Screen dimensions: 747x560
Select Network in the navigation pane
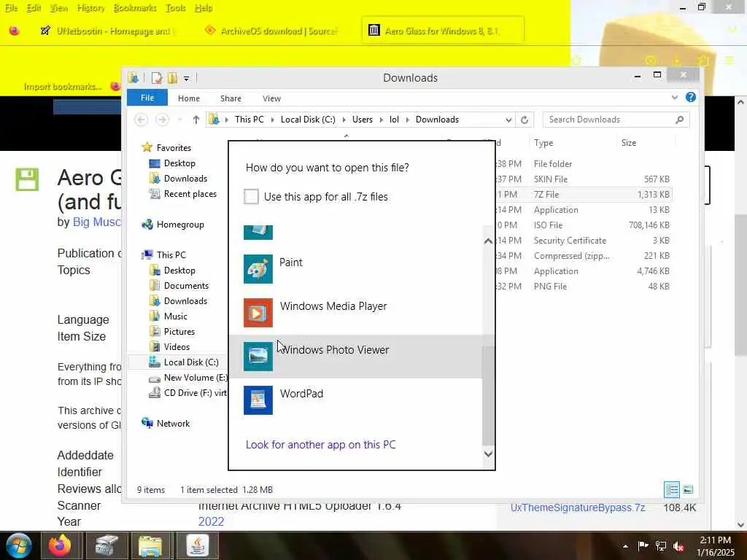click(172, 424)
